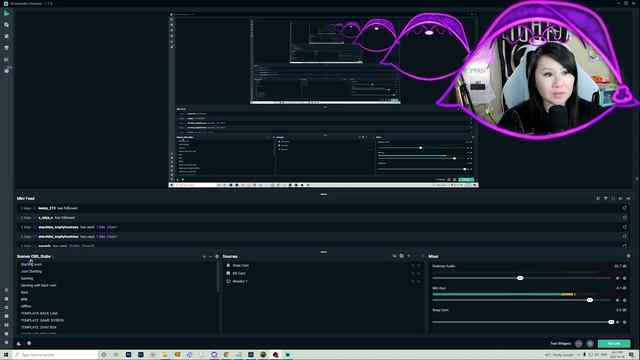Click the replay buffer button left of Go Live

coord(590,344)
